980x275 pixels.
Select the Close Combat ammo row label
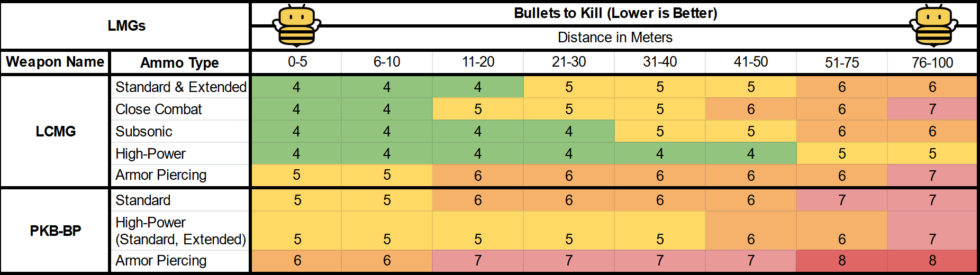(x=159, y=109)
